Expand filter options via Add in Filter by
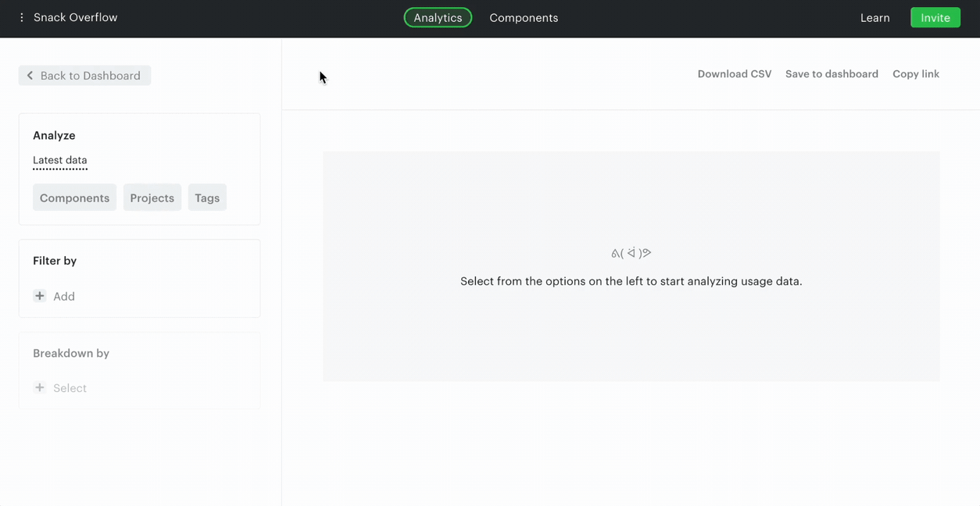The image size is (980, 506). [x=63, y=296]
